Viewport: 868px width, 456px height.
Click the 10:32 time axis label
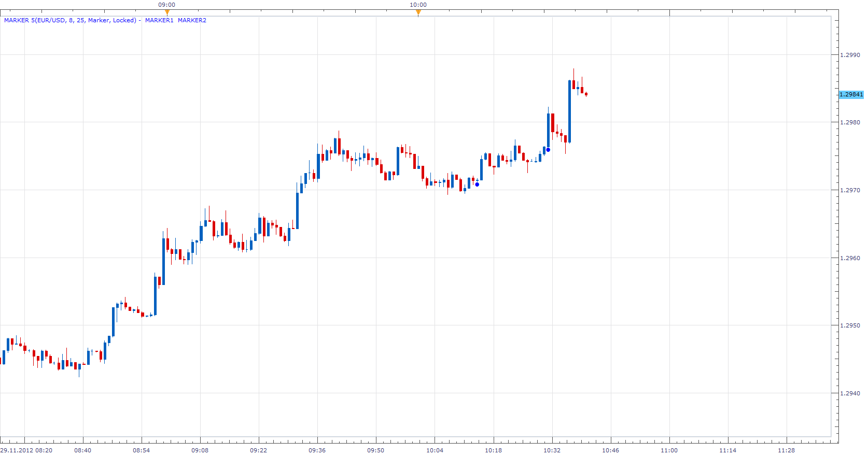552,450
